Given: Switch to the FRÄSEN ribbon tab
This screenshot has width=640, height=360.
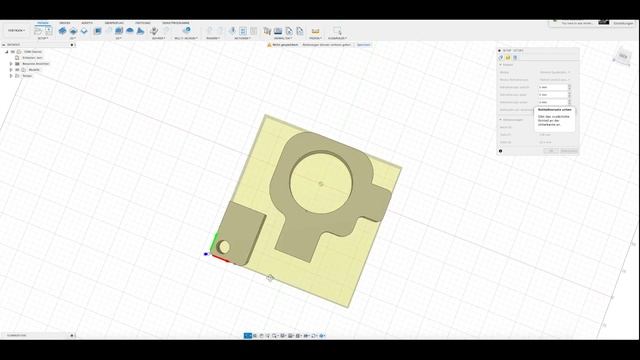Looking at the screenshot, I should coord(42,23).
